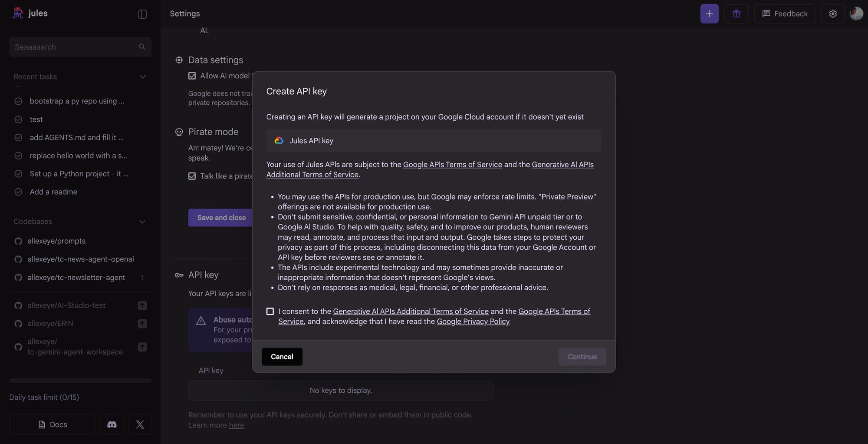This screenshot has height=444, width=868.
Task: Open the 'Add a readme' task
Action: [x=53, y=192]
